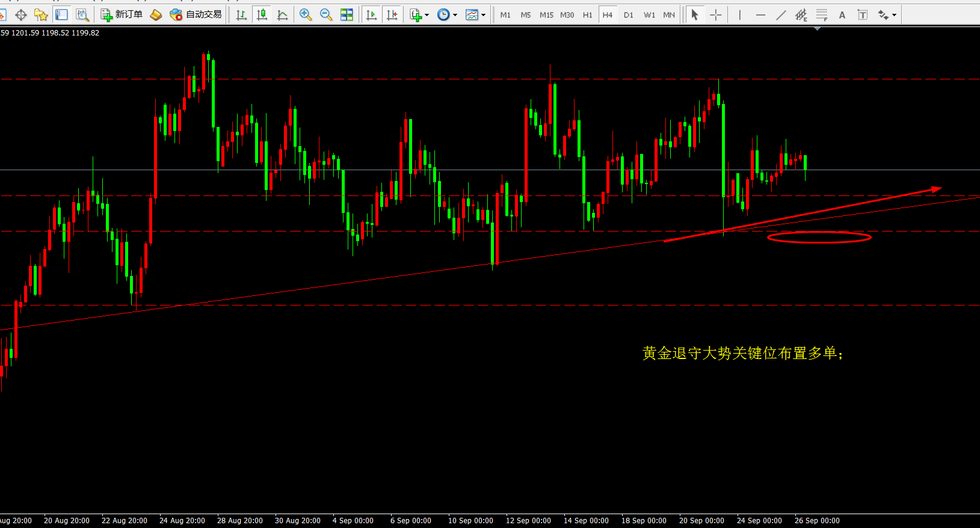Select the vertical line drawing tool
The height and width of the screenshot is (528, 980).
coord(740,14)
